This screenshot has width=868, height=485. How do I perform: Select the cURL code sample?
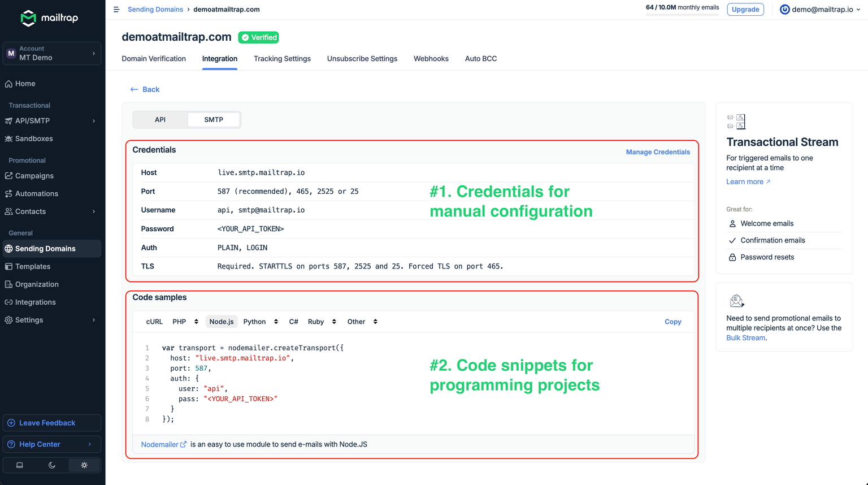154,322
